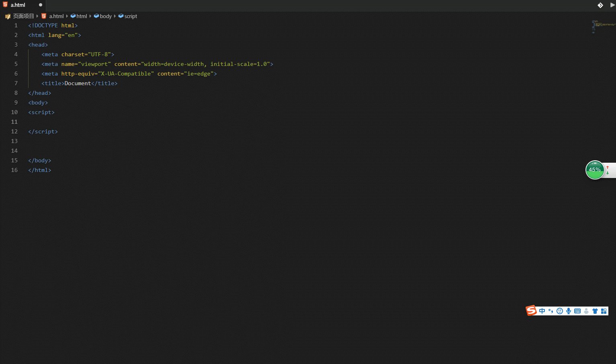
Task: Open the git changes icon in editor toolbar
Action: [600, 5]
